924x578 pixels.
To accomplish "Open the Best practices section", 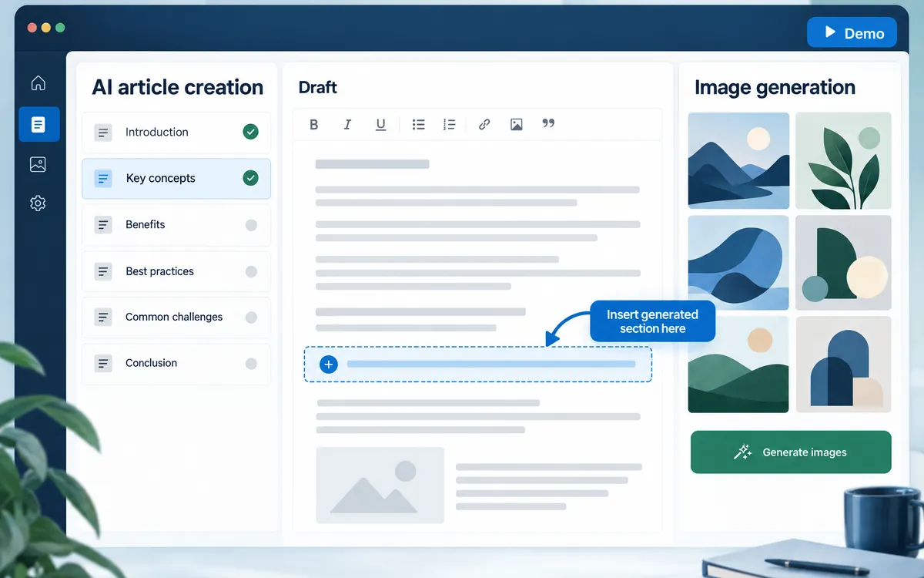I will 176,271.
